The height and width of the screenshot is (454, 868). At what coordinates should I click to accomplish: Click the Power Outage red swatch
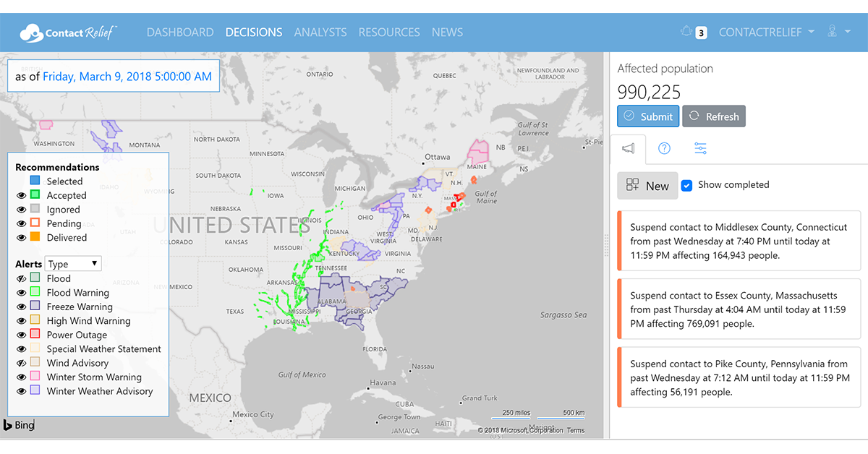35,335
